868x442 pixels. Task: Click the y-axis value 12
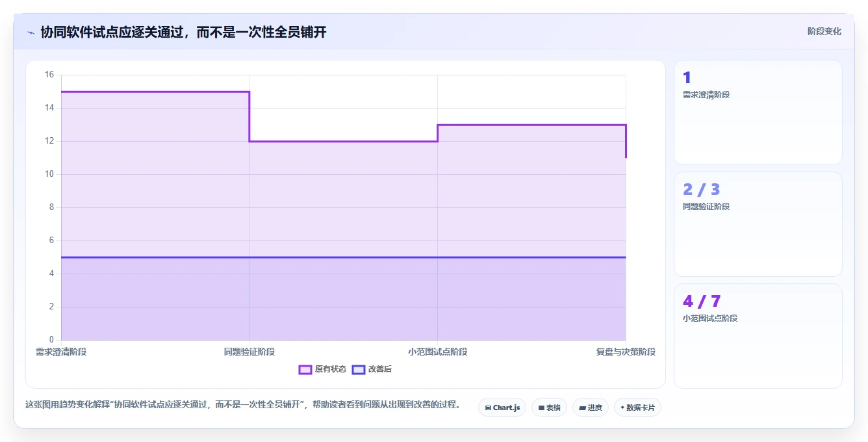(49, 141)
